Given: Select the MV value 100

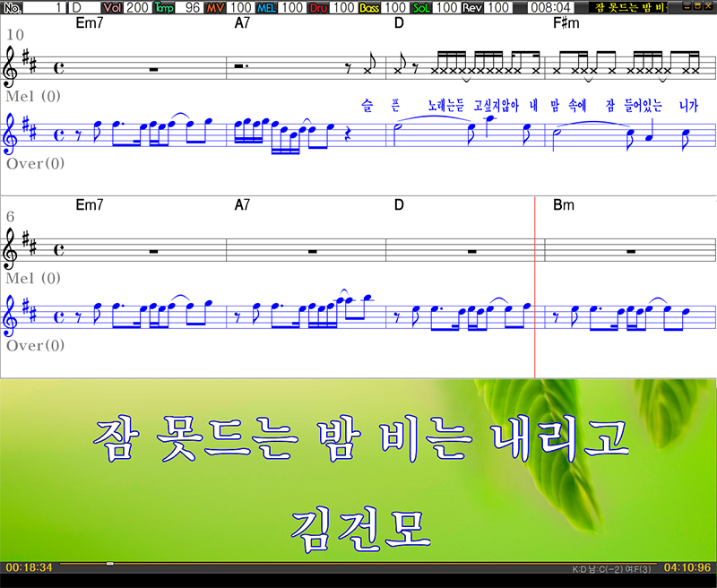Looking at the screenshot, I should (240, 7).
